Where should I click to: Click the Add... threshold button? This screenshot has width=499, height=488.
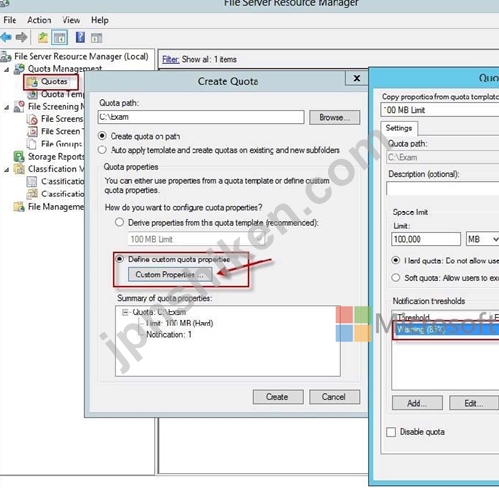point(417,403)
